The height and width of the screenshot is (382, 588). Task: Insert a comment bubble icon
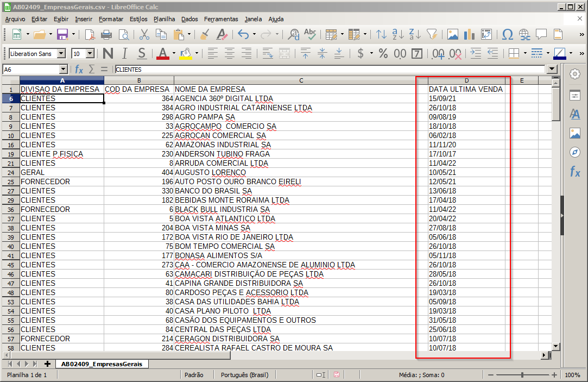(541, 35)
